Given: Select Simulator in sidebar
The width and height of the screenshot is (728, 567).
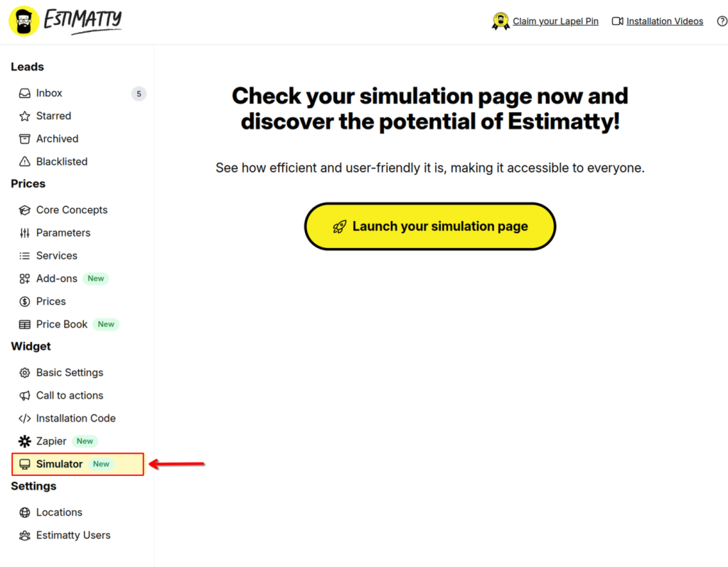Looking at the screenshot, I should point(77,464).
